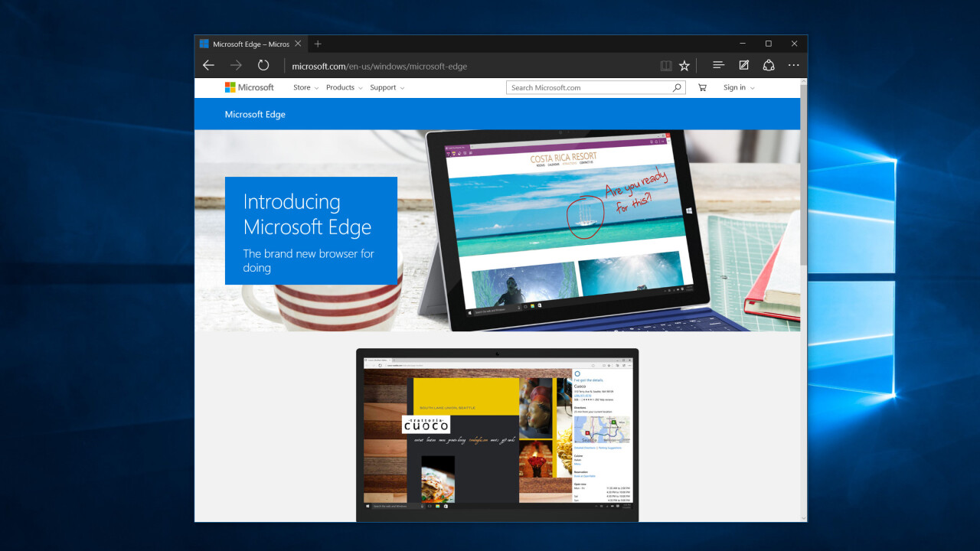Click the search magnifier icon
This screenshot has height=551, width=980.
point(677,88)
